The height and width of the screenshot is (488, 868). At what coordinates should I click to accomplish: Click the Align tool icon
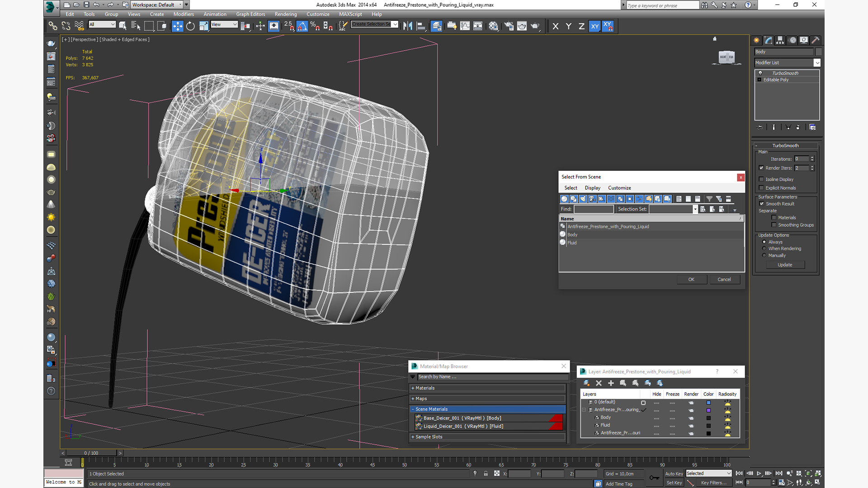pos(421,26)
